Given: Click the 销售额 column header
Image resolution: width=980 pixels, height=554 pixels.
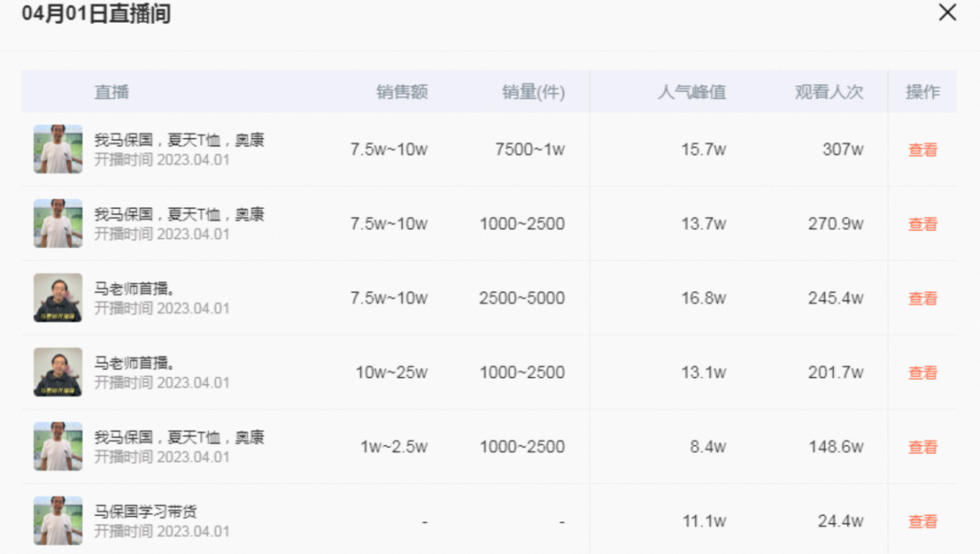Looking at the screenshot, I should [x=402, y=93].
